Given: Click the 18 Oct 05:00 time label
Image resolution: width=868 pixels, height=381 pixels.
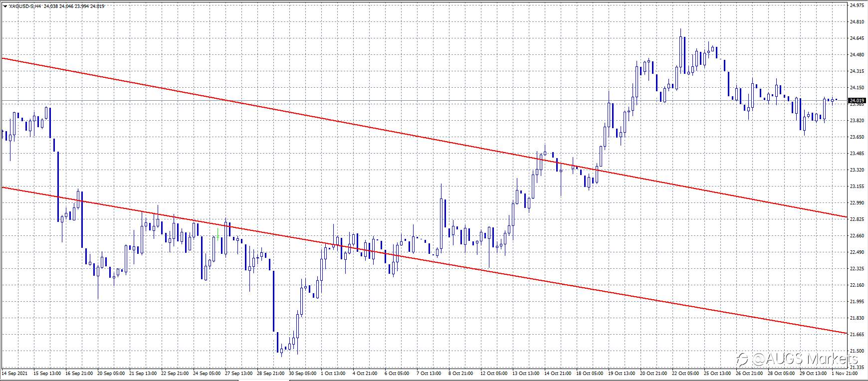Looking at the screenshot, I should (x=590, y=373).
